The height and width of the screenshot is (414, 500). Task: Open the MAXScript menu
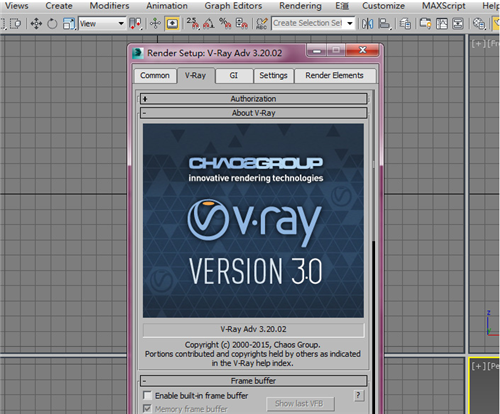tap(444, 6)
